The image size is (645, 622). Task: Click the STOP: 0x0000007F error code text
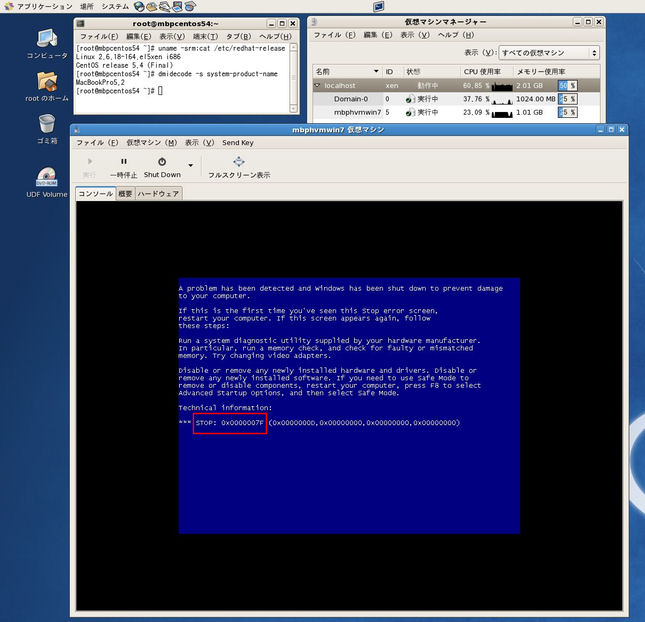tap(230, 423)
